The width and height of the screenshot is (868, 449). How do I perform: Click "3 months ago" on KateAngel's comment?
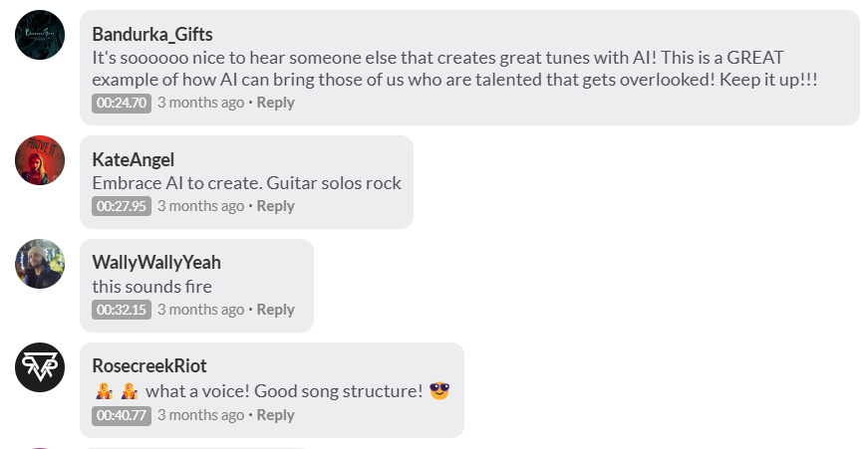coord(200,206)
